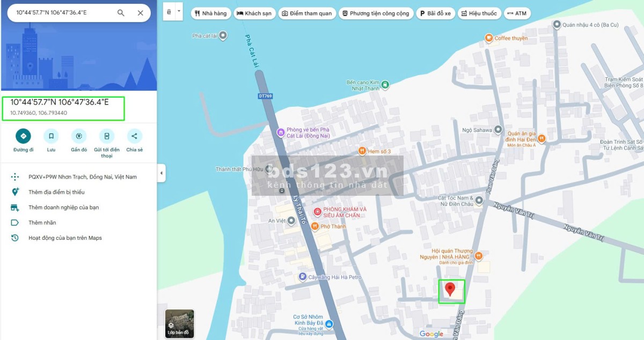Image resolution: width=644 pixels, height=340 pixels.
Task: Select the Nhà hàng filter chip
Action: point(210,13)
